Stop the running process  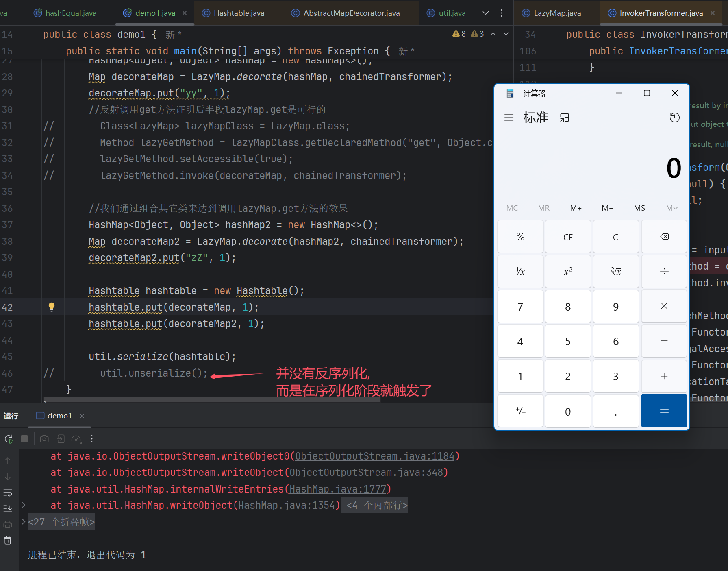tap(24, 439)
